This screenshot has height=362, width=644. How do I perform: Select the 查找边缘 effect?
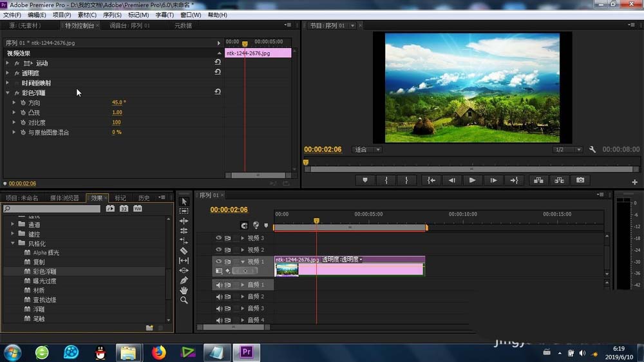tap(44, 300)
